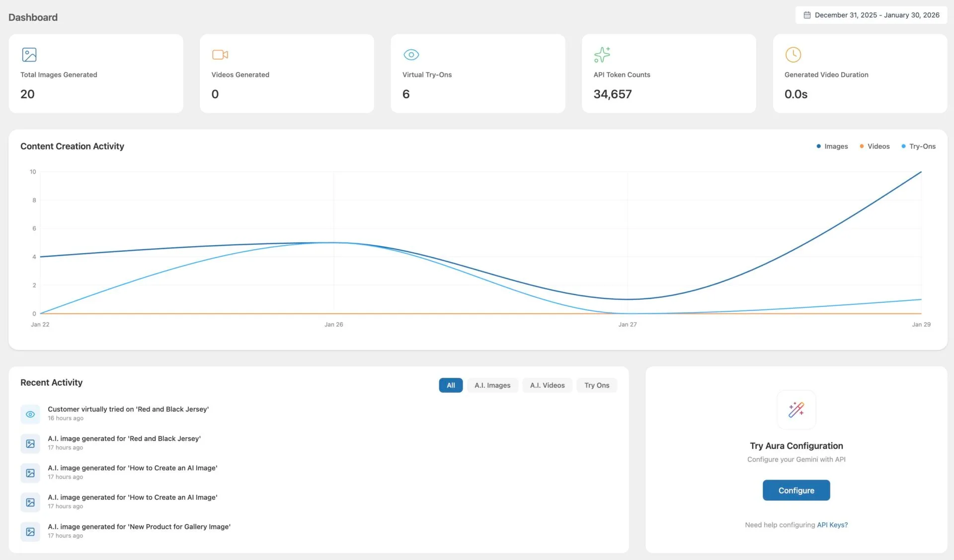This screenshot has width=954, height=560.
Task: Click the Virtual Try-Ons eye icon
Action: 411,55
